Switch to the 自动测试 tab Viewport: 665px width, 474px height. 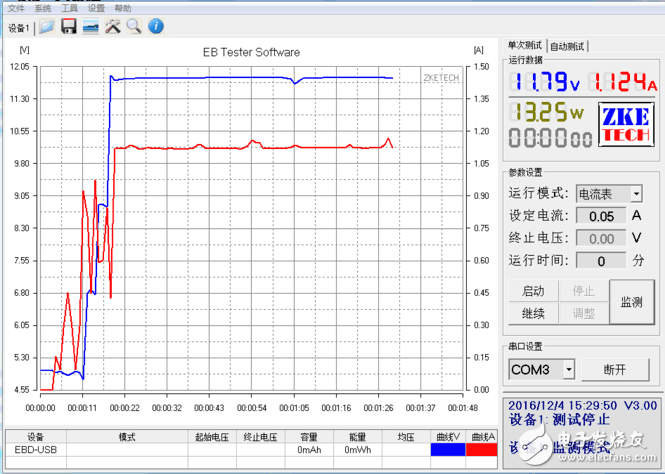568,46
